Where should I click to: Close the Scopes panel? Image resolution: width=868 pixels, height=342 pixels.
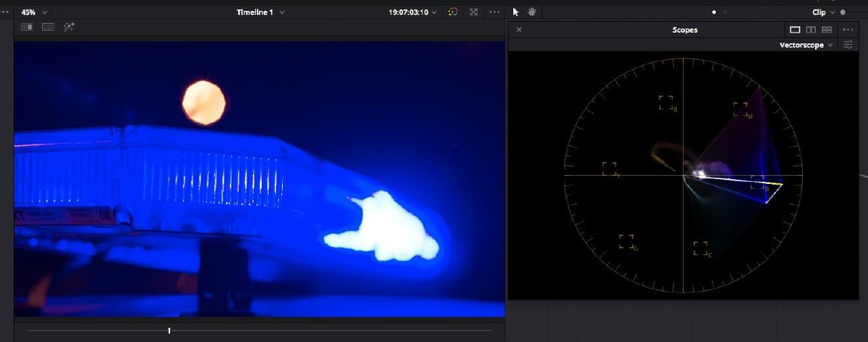point(519,30)
